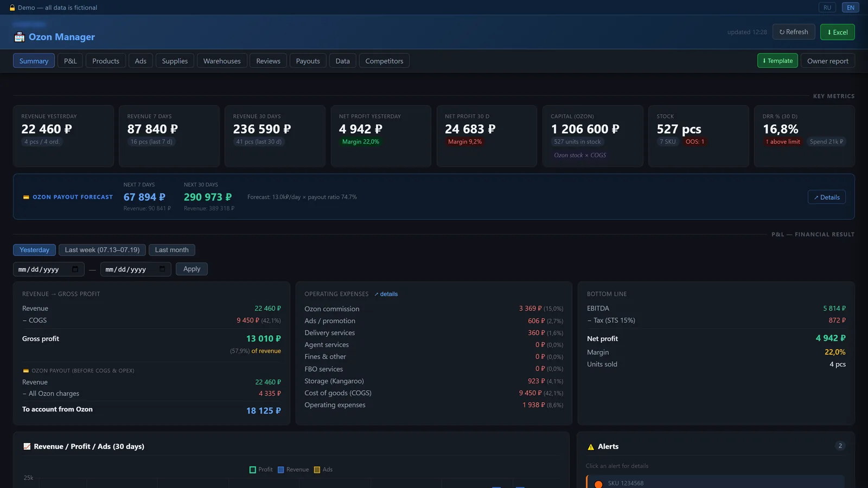Switch language to RU
This screenshot has height=488, width=868.
pyautogui.click(x=827, y=8)
